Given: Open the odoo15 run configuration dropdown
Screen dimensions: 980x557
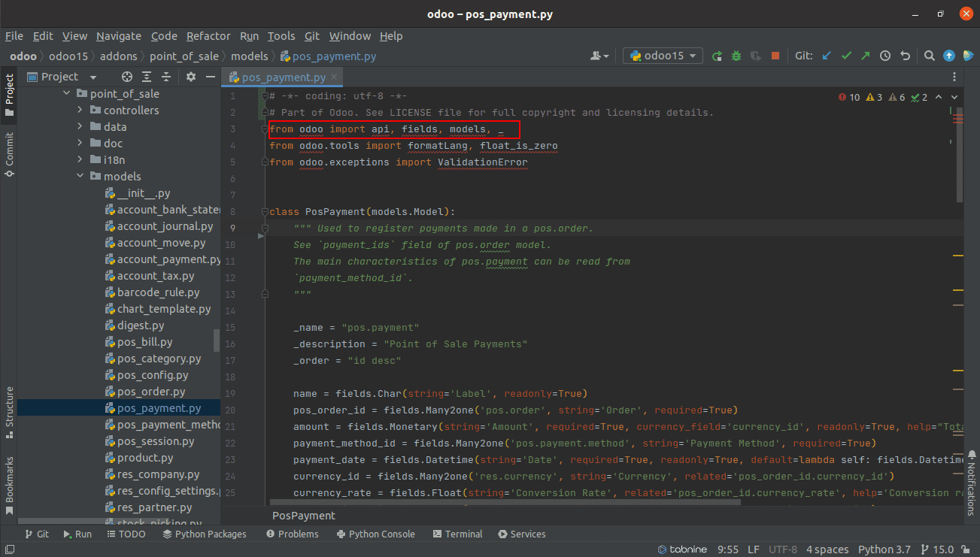Looking at the screenshot, I should pyautogui.click(x=663, y=56).
